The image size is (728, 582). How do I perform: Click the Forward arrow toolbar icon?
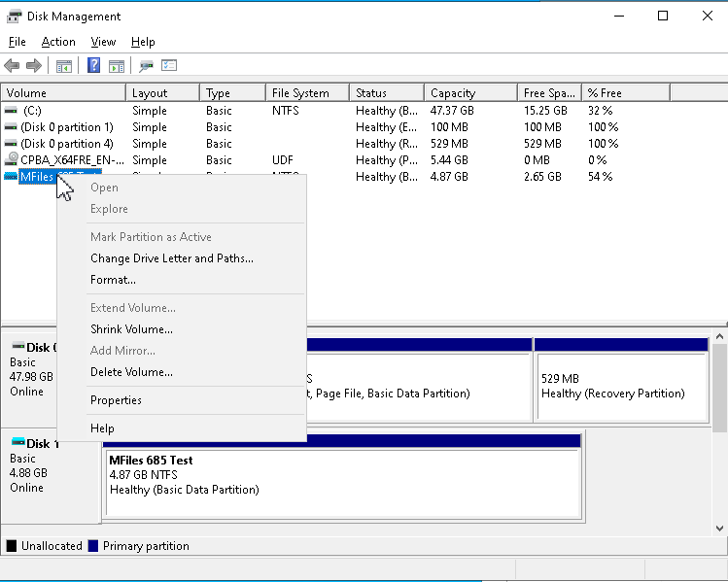click(x=34, y=66)
